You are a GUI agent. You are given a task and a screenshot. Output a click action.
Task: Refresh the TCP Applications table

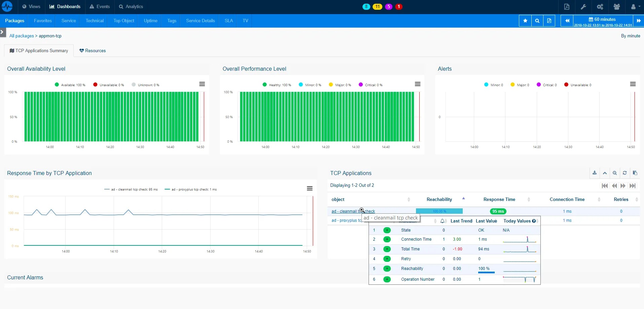tap(624, 173)
